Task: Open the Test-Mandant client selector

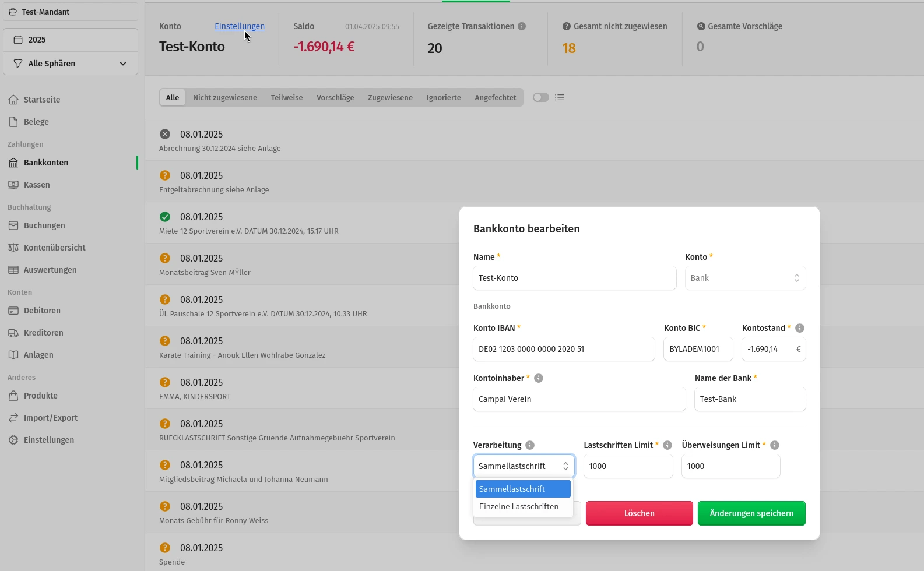Action: point(71,12)
